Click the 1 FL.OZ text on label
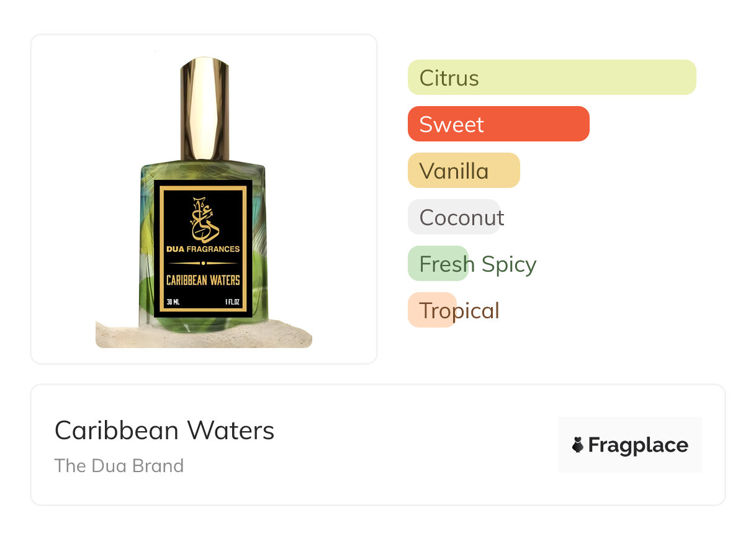756x536 pixels. (x=232, y=303)
